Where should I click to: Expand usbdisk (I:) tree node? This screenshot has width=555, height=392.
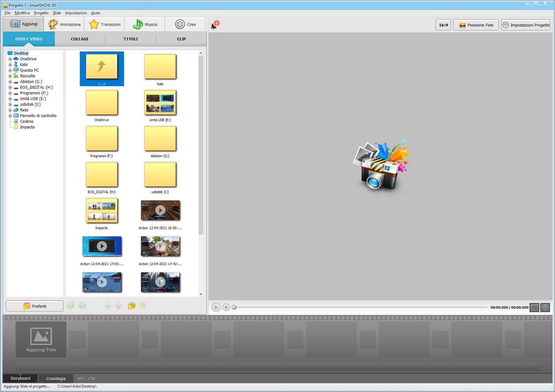pyautogui.click(x=10, y=104)
